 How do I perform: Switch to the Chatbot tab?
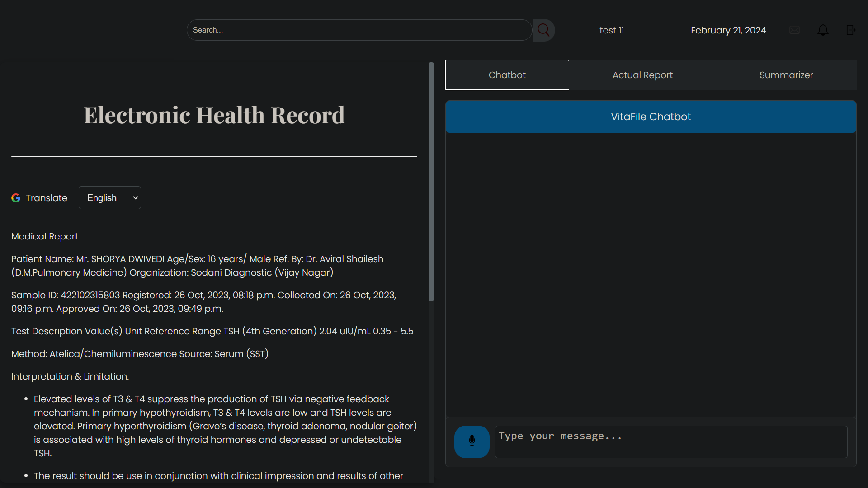[507, 75]
